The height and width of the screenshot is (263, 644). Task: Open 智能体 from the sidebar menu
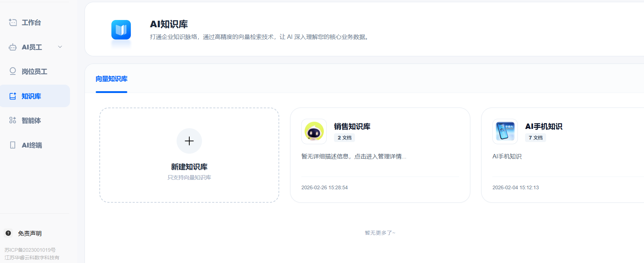[31, 121]
